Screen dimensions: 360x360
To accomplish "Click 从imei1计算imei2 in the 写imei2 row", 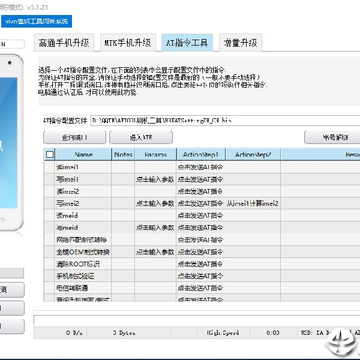I will 253,203.
